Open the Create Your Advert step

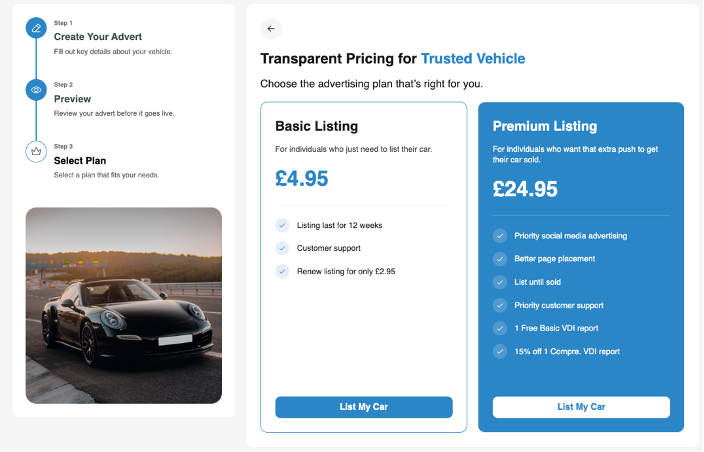tap(97, 37)
